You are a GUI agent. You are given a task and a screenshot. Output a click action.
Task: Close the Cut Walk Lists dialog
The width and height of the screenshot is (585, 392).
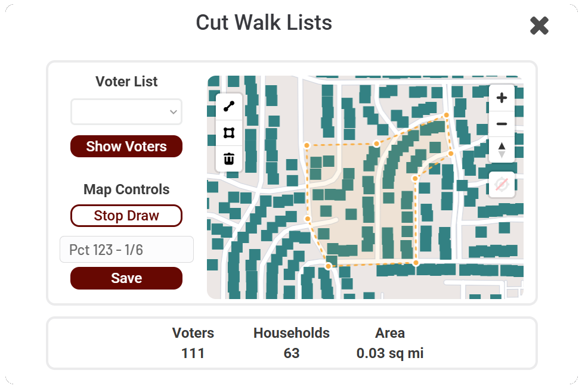click(539, 26)
